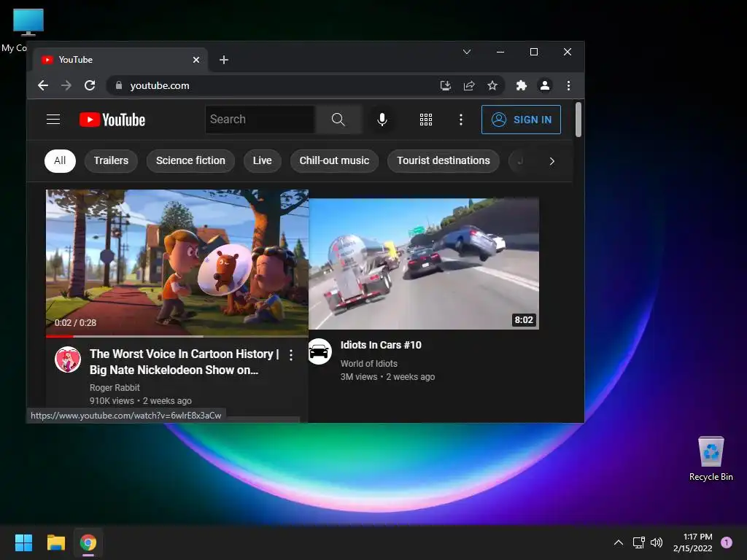Click Chrome icon in the taskbar
The width and height of the screenshot is (747, 560).
pos(88,542)
